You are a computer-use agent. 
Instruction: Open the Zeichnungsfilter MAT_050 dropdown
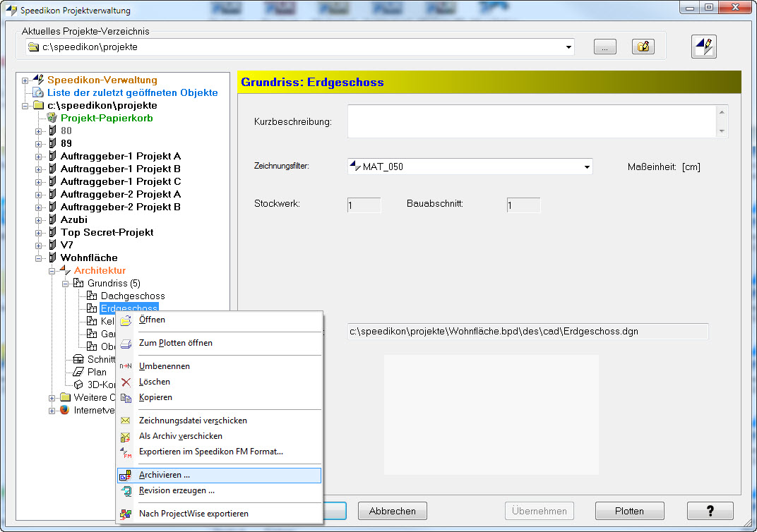(587, 167)
